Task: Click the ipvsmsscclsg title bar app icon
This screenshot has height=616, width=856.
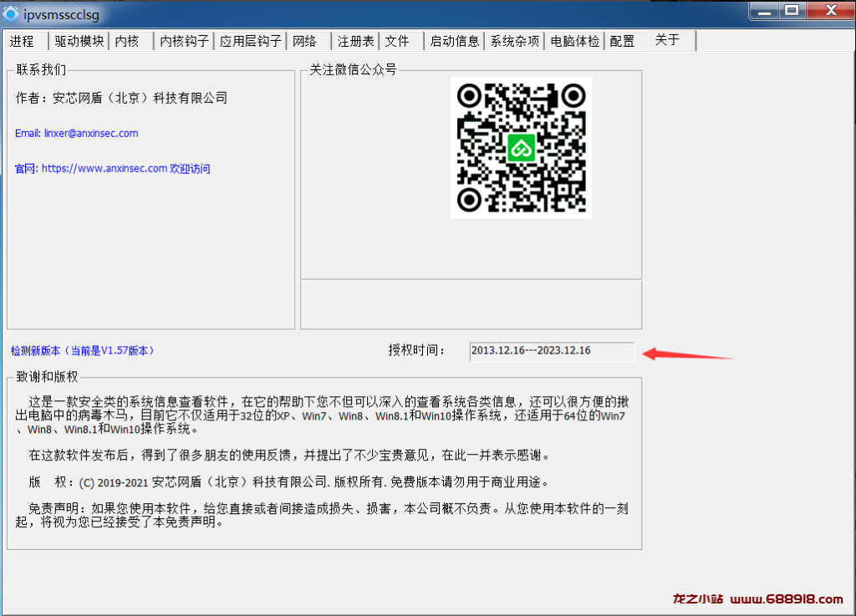Action: coord(10,13)
